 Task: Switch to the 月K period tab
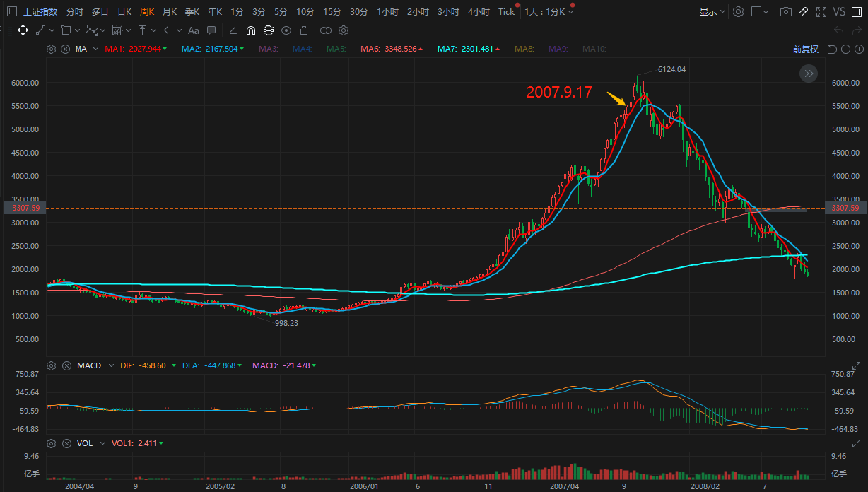[x=170, y=12]
